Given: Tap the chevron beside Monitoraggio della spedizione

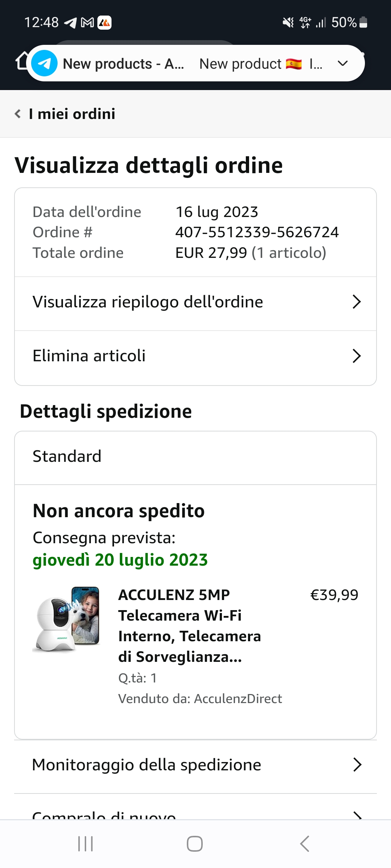Looking at the screenshot, I should pyautogui.click(x=357, y=765).
